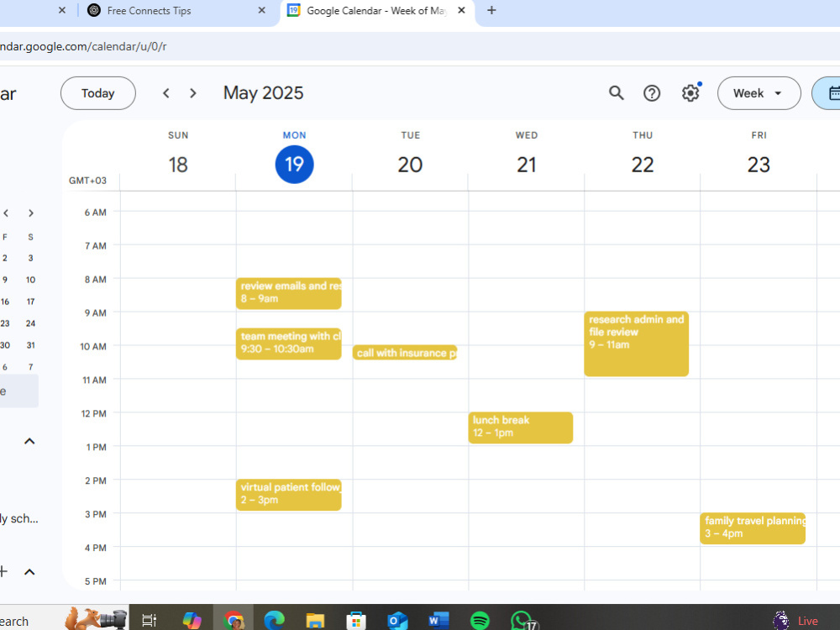Select Tuesday 20 date header

411,164
